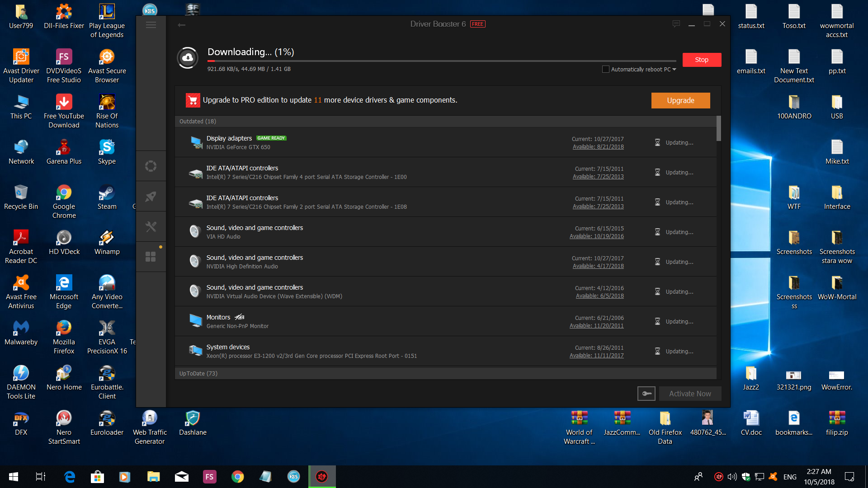
Task: Open the Action Center grid sidebar icon
Action: (x=151, y=257)
